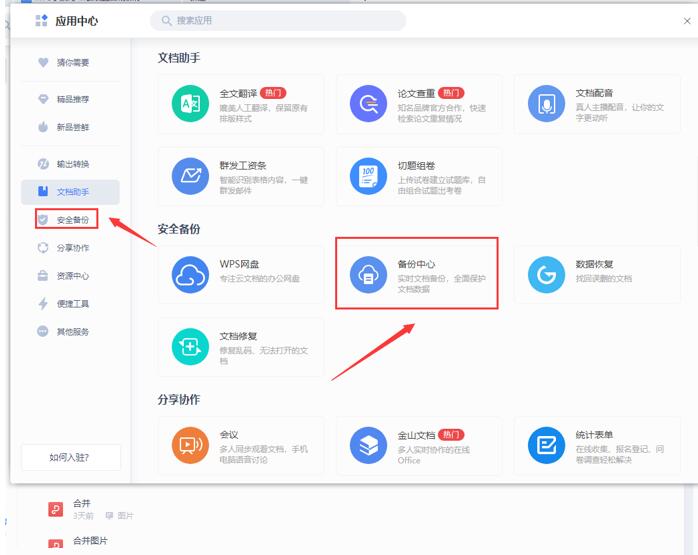Click the lightning icon beside 便捷工具
The width and height of the screenshot is (698, 555).
point(43,304)
